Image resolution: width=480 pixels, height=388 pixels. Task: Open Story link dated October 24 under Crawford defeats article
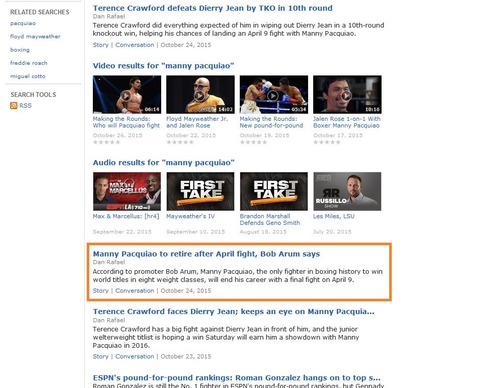pos(101,45)
